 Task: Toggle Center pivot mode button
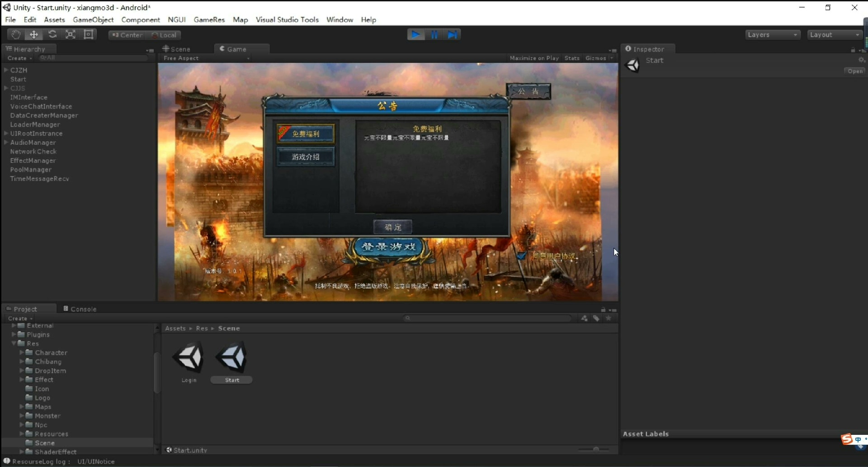click(127, 35)
